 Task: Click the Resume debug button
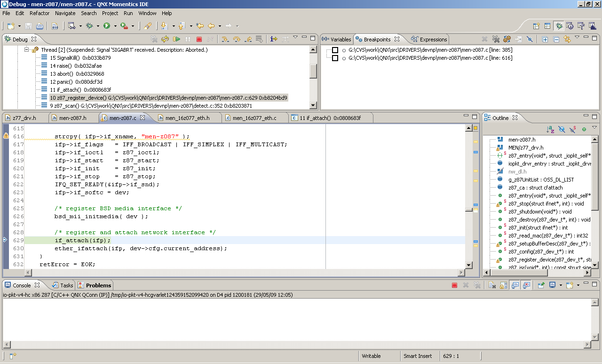click(x=176, y=40)
